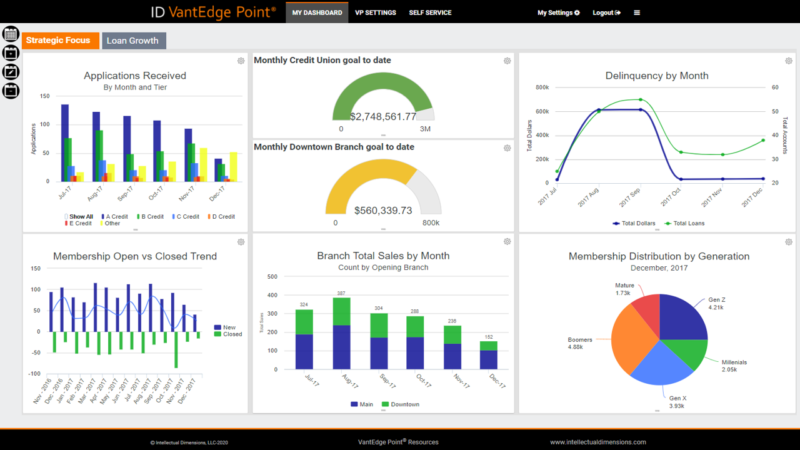
Task: Switch to the Loan Growth tab
Action: point(134,41)
